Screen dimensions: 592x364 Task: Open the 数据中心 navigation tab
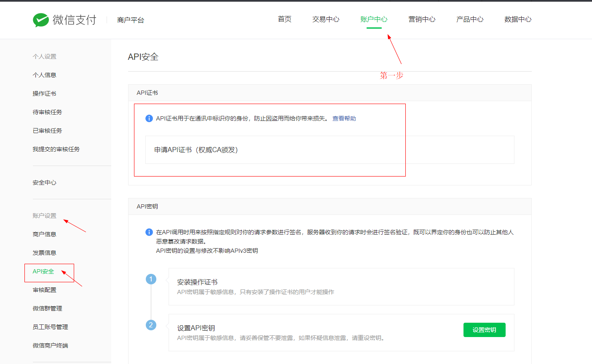(x=518, y=19)
